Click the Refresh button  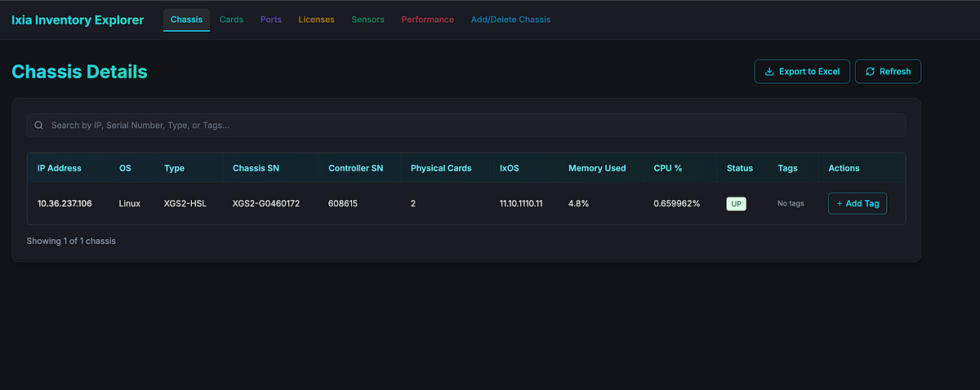tap(888, 72)
